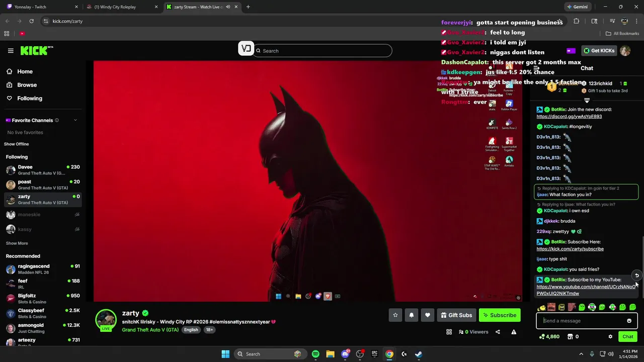Open recommended Bigfoltz channel

pos(43,299)
